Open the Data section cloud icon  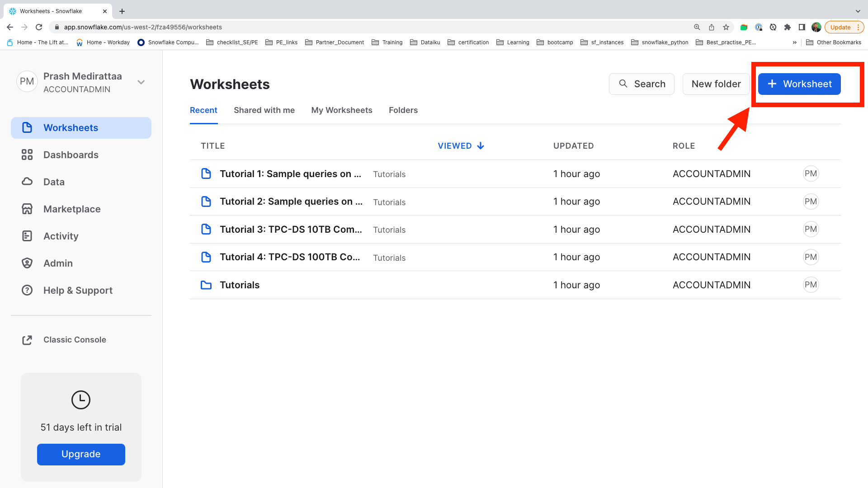pyautogui.click(x=27, y=182)
